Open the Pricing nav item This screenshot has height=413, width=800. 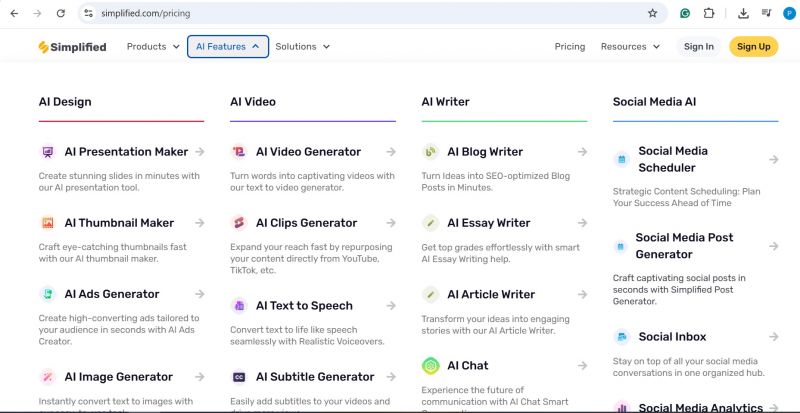click(570, 46)
